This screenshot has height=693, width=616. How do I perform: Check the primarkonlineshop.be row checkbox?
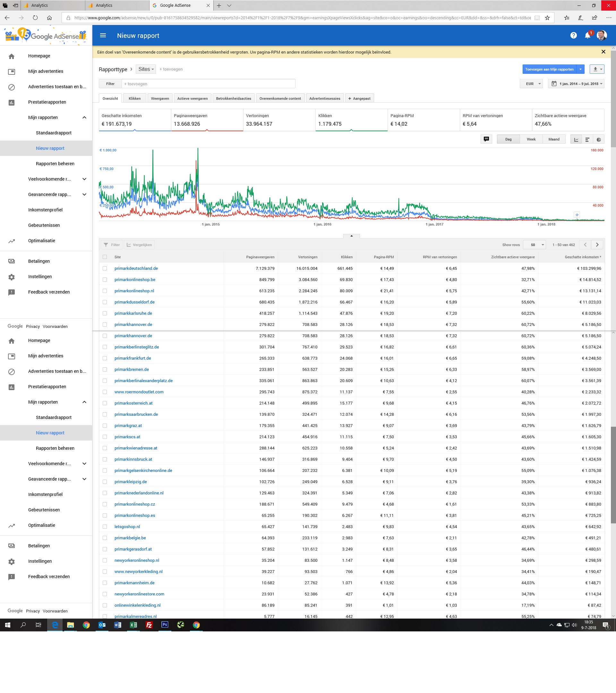coord(105,280)
